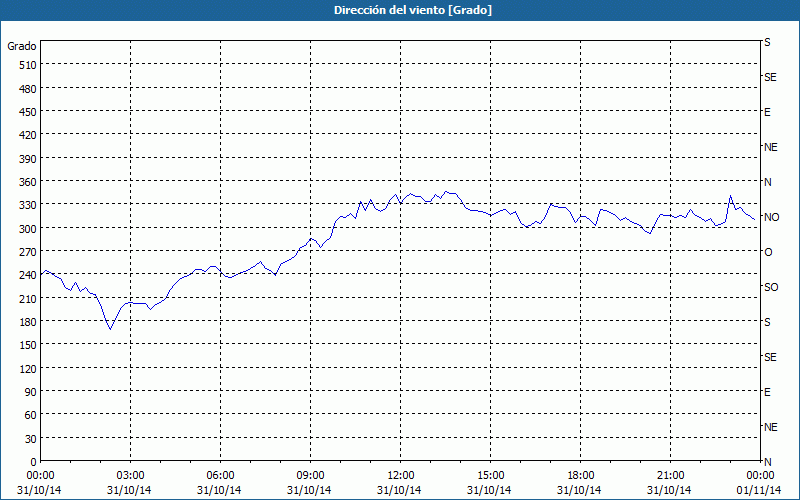The image size is (800, 500).
Task: Click the 0 value at the axis origin
Action: point(34,462)
